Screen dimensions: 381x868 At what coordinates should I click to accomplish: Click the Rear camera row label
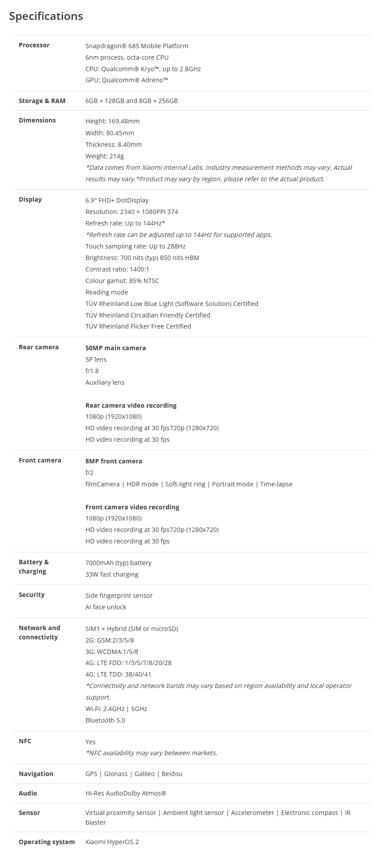click(x=38, y=347)
